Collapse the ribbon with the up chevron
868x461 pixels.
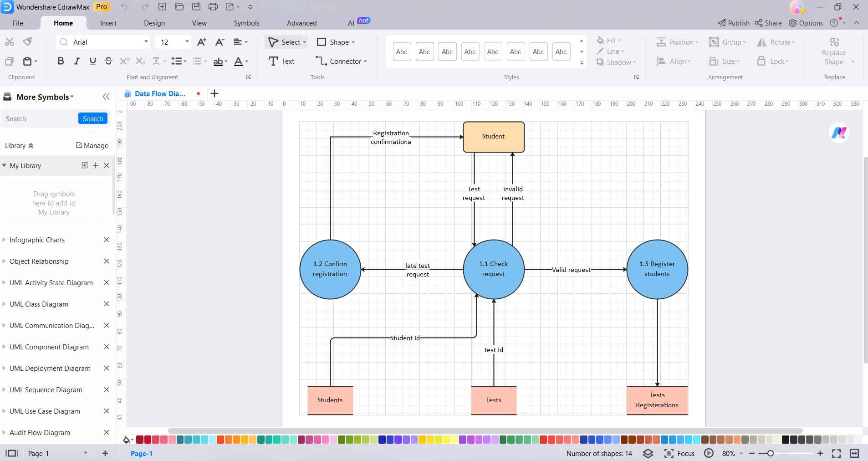(857, 23)
